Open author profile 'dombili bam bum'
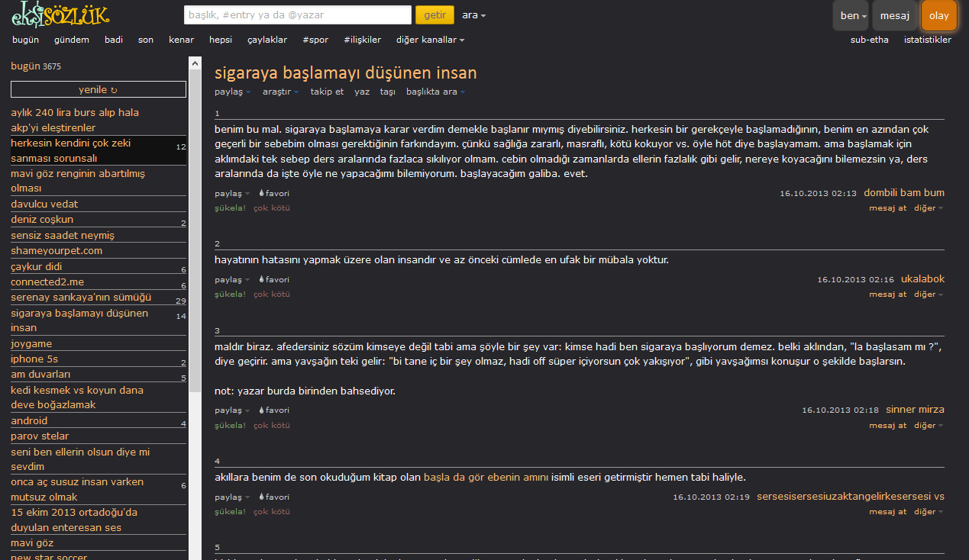Image resolution: width=969 pixels, height=560 pixels. 903,192
